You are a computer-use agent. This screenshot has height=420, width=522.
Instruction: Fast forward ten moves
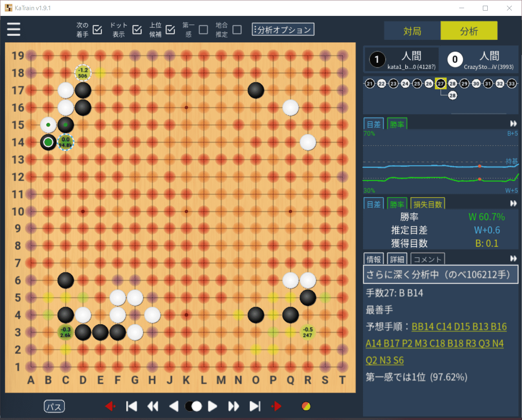pos(233,406)
